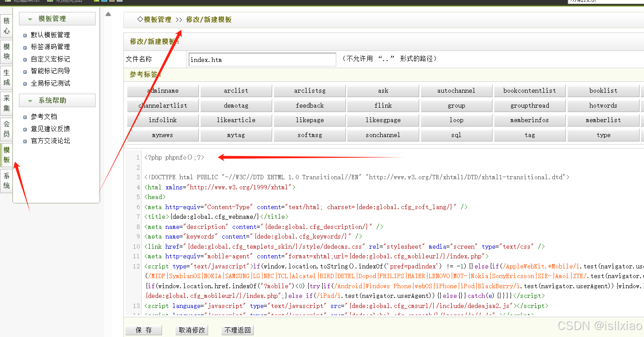Screen dimensions: 644x337
Task: Insert the memberlist reference tag
Action: (603, 120)
